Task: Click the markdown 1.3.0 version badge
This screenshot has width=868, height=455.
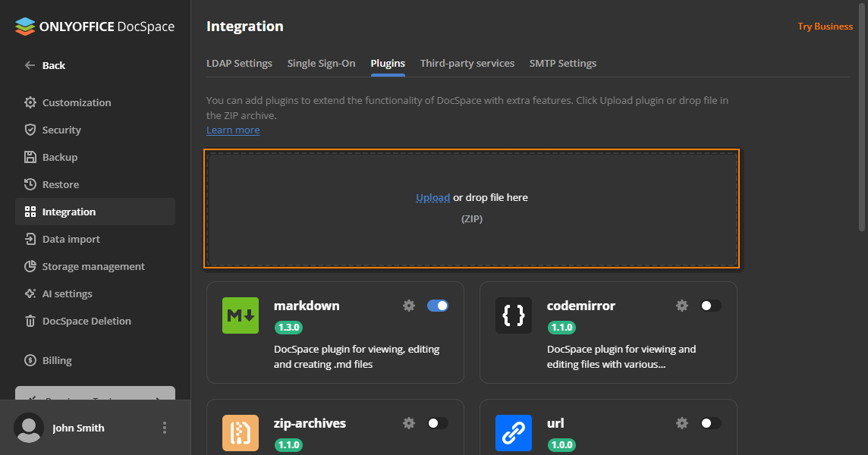Action: [x=288, y=327]
